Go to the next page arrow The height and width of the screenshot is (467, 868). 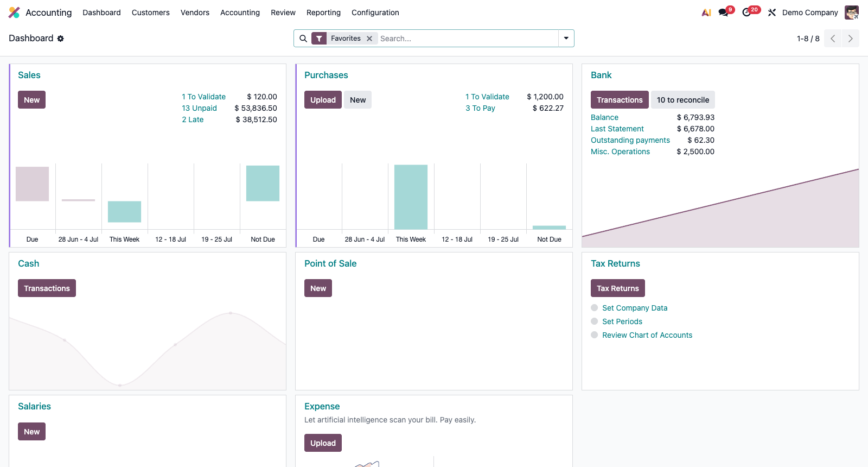tap(851, 39)
